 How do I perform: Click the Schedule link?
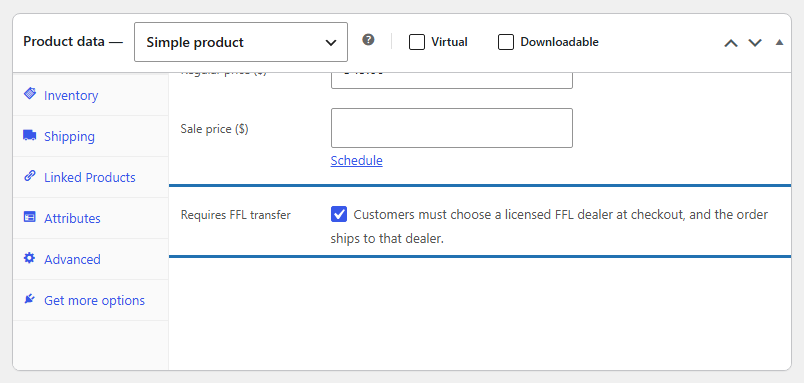[x=356, y=160]
